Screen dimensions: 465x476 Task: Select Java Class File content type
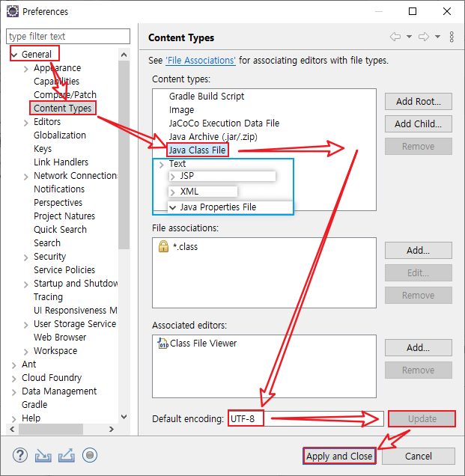pyautogui.click(x=198, y=150)
